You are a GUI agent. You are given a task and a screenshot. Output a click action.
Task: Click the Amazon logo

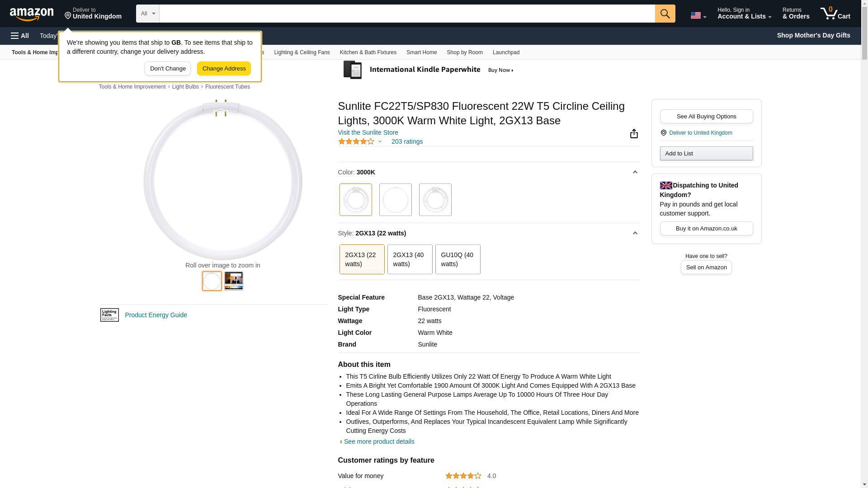click(32, 14)
